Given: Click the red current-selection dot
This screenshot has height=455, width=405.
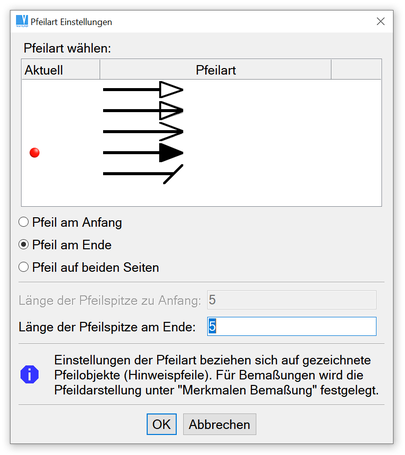Looking at the screenshot, I should (34, 153).
